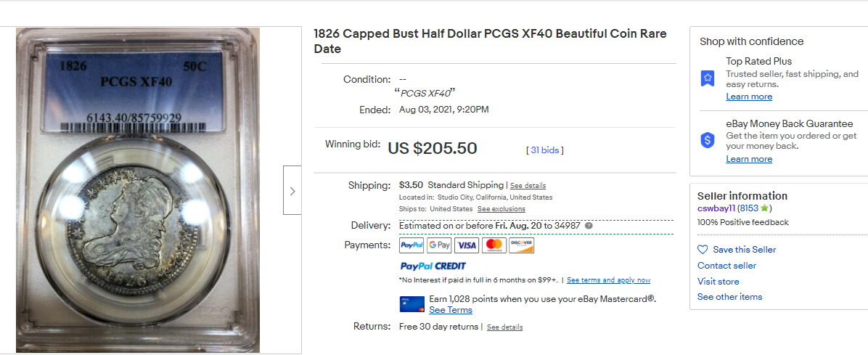
Task: Open shipping See details link
Action: click(x=528, y=186)
